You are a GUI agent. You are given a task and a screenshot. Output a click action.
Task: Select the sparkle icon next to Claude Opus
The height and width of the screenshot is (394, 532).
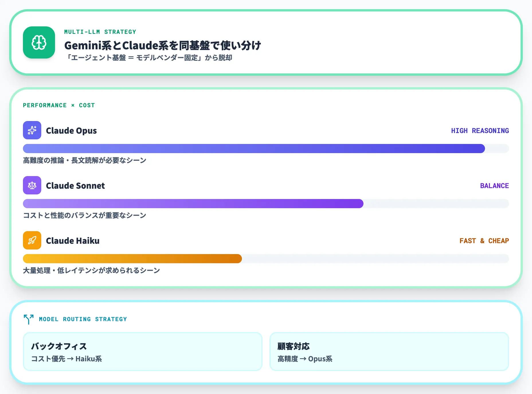32,130
